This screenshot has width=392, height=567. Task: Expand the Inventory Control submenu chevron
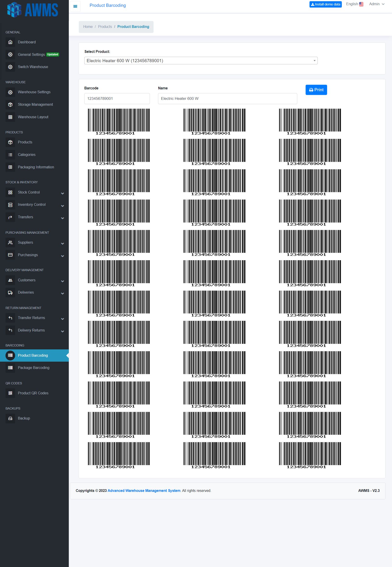(x=63, y=206)
